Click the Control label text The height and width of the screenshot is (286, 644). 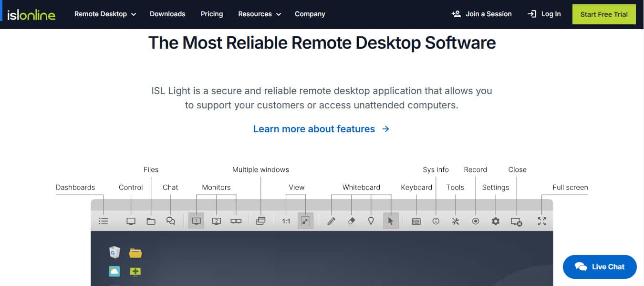(131, 187)
